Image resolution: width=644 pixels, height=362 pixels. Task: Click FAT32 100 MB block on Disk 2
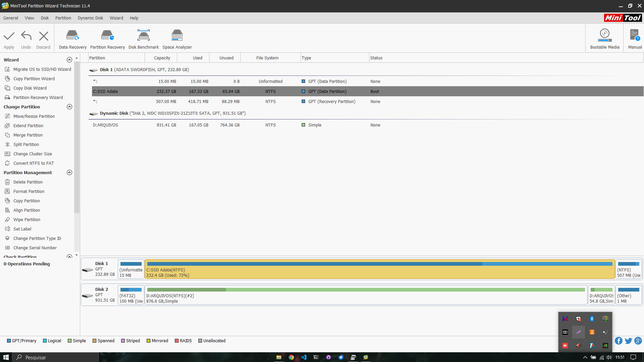pyautogui.click(x=131, y=295)
